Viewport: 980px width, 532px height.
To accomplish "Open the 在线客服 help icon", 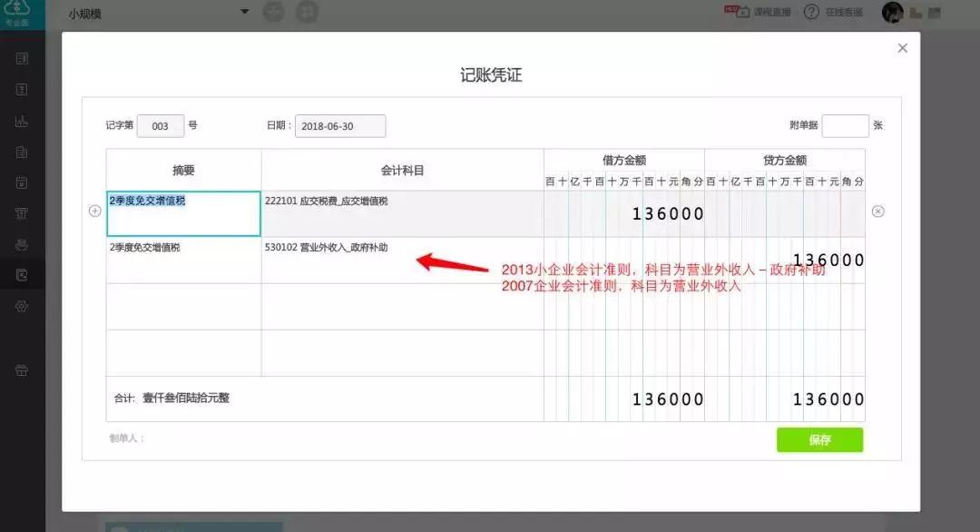I will tap(811, 12).
